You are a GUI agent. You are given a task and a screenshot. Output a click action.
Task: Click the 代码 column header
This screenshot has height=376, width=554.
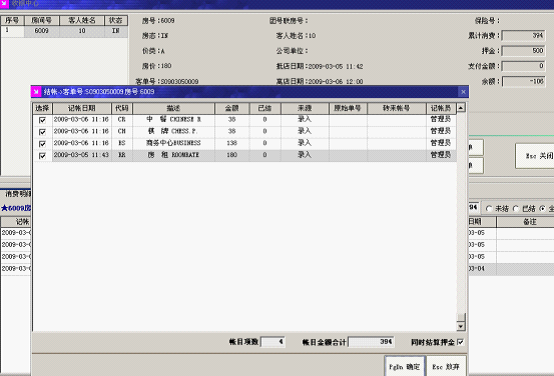pos(122,108)
